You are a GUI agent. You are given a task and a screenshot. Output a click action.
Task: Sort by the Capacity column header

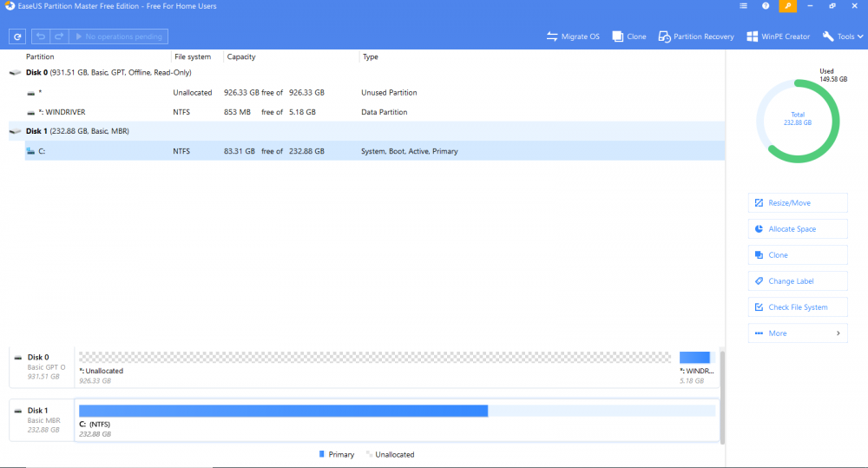[241, 56]
